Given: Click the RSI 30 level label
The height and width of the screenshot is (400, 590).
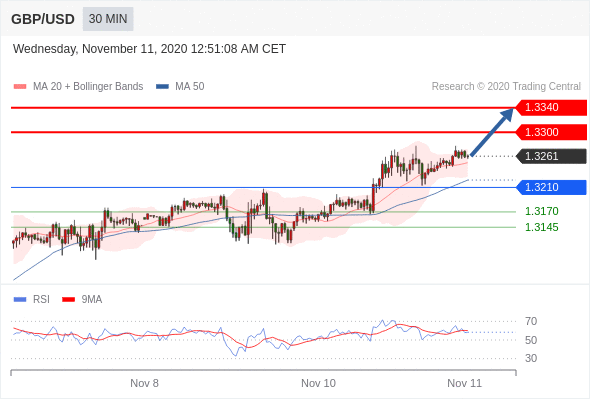Looking at the screenshot, I should tap(531, 358).
